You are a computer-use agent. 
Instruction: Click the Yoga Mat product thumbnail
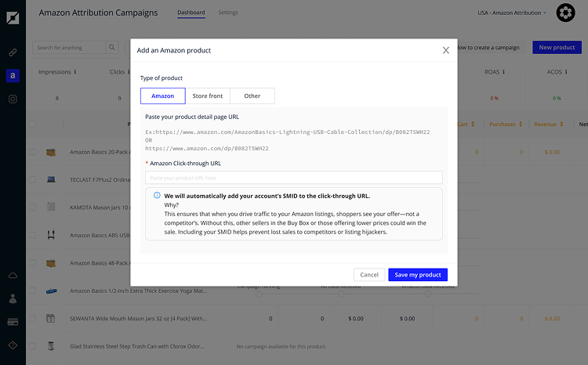52,291
